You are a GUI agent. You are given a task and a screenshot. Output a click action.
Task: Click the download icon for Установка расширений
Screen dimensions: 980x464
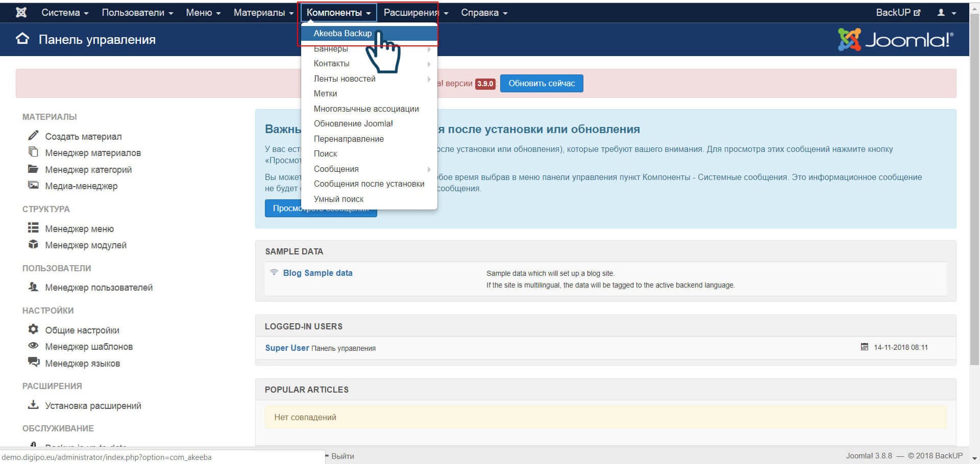click(33, 405)
